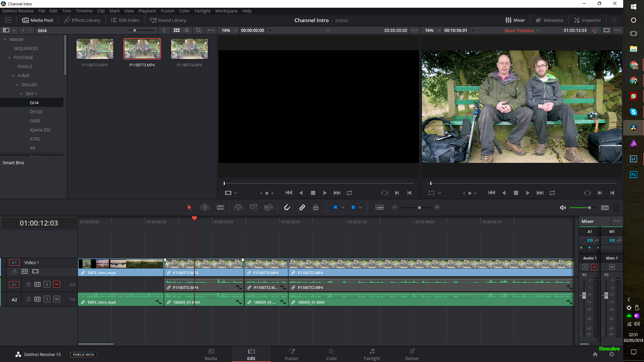Open the Metadata panel

coord(549,20)
